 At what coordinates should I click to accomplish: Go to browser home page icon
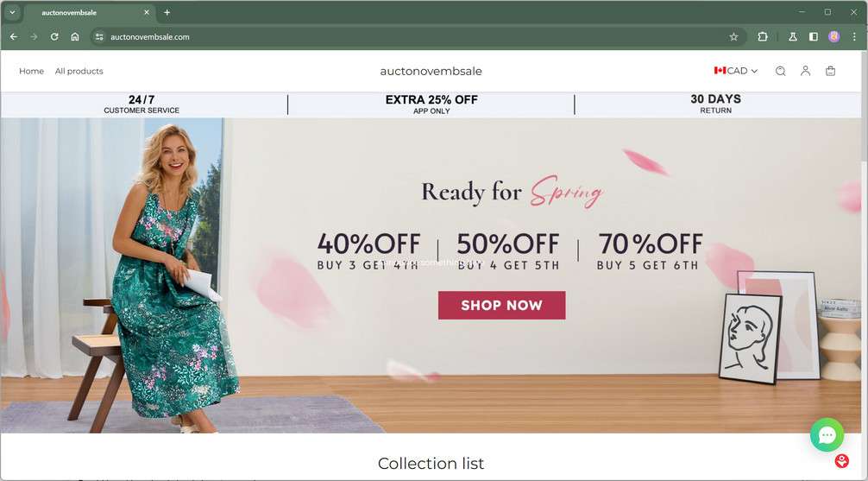point(75,36)
